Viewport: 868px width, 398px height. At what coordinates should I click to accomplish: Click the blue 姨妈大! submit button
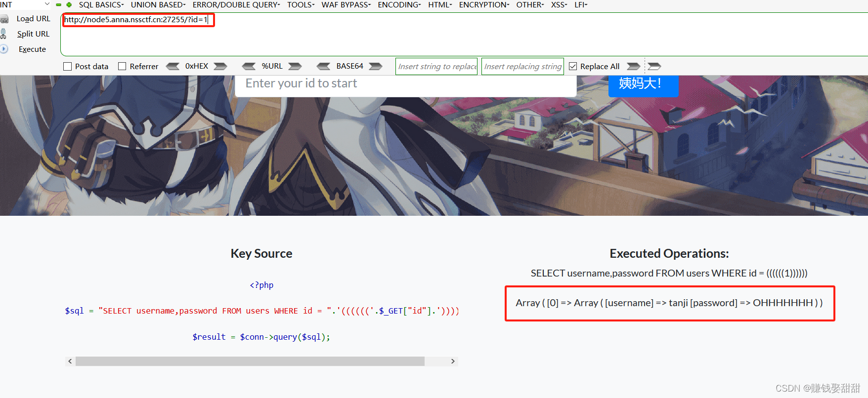[643, 85]
